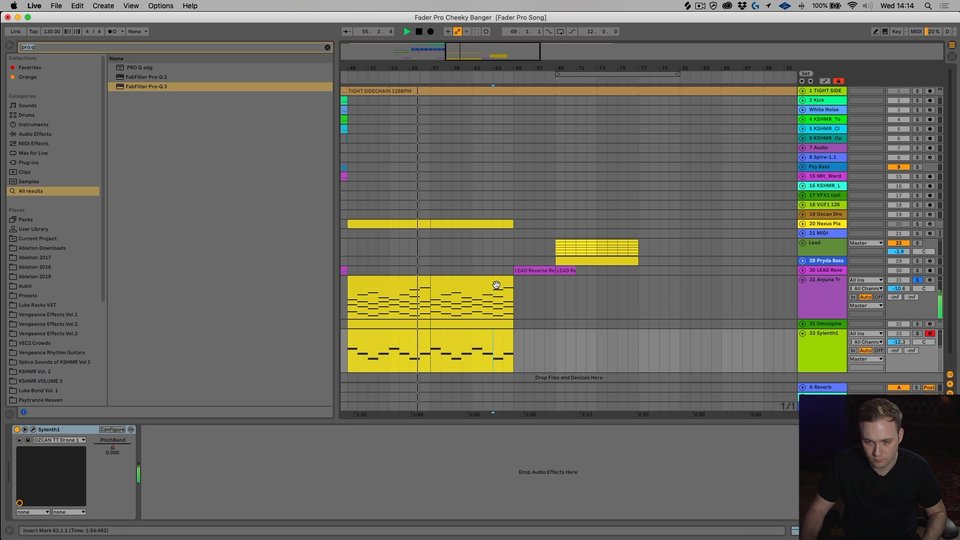Enable Key Map mode
960x540 pixels.
point(896,31)
